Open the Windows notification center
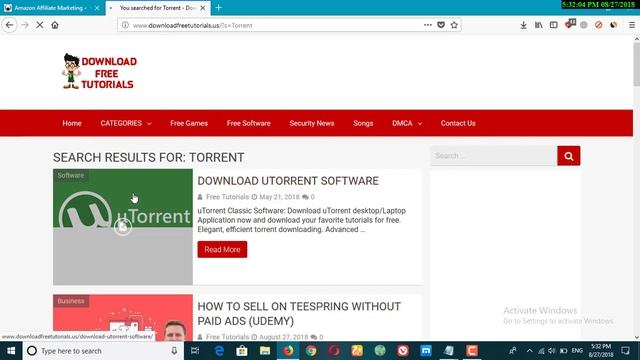This screenshot has width=640, height=360. pyautogui.click(x=625, y=351)
